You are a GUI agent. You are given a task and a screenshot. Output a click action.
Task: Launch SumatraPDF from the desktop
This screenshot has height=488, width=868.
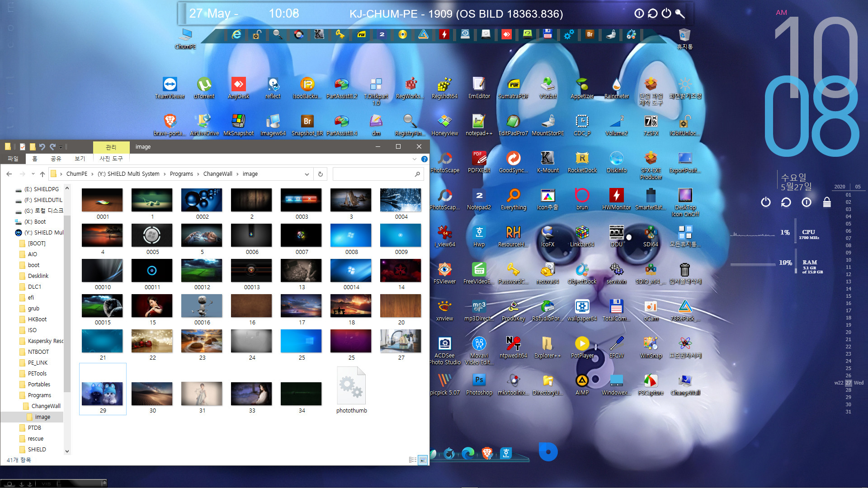click(x=514, y=88)
